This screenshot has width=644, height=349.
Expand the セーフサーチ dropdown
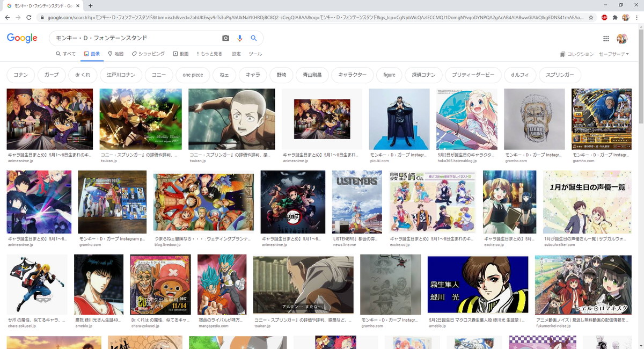click(614, 54)
